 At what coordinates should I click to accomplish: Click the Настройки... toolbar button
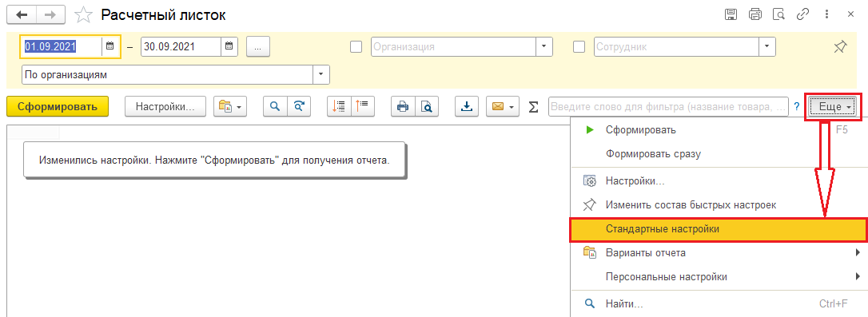click(x=165, y=107)
